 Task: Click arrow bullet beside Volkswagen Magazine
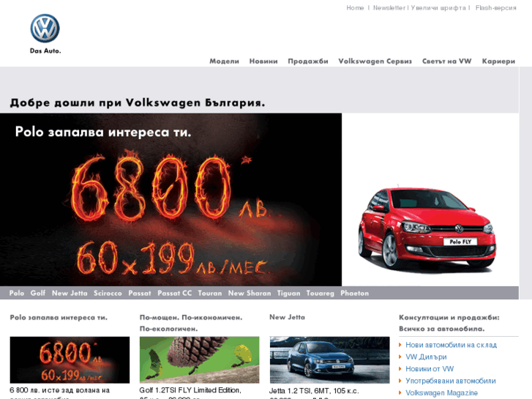pos(400,393)
